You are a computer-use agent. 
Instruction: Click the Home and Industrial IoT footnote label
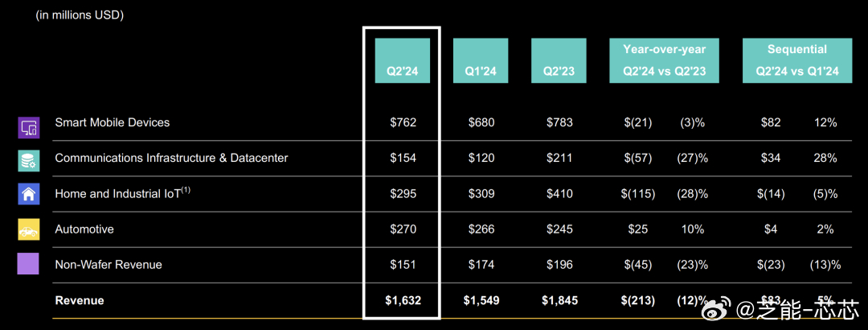122,193
